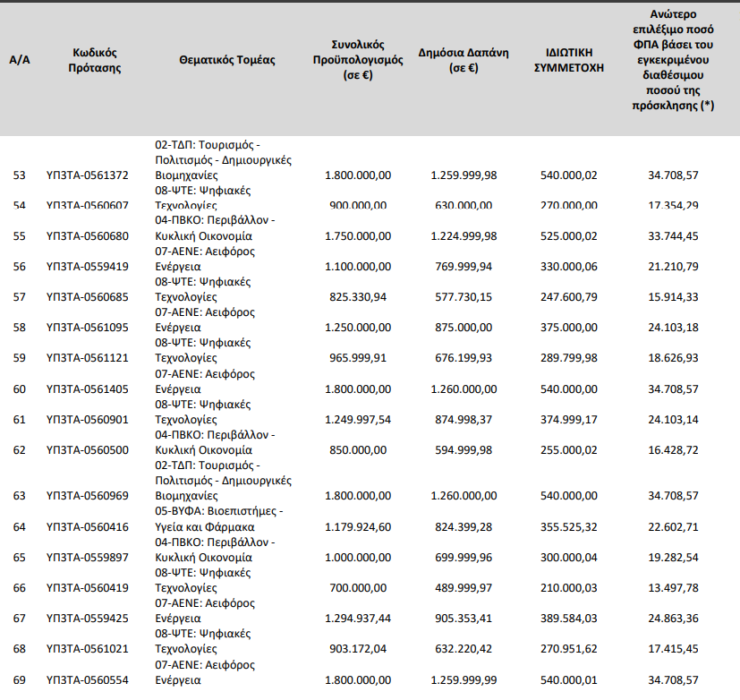Click the budget amount 1.179.924,60
The width and height of the screenshot is (740, 700).
pyautogui.click(x=358, y=525)
